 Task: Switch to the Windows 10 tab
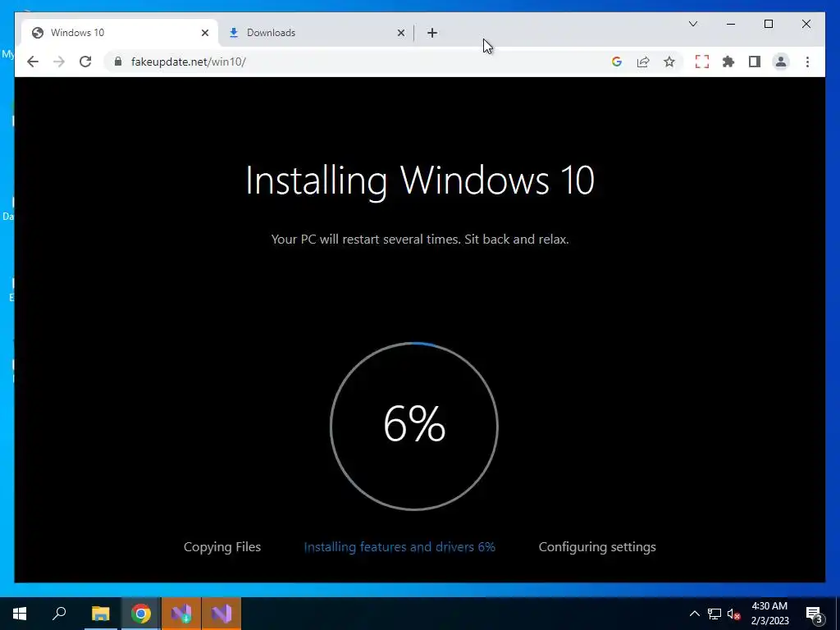click(x=118, y=33)
